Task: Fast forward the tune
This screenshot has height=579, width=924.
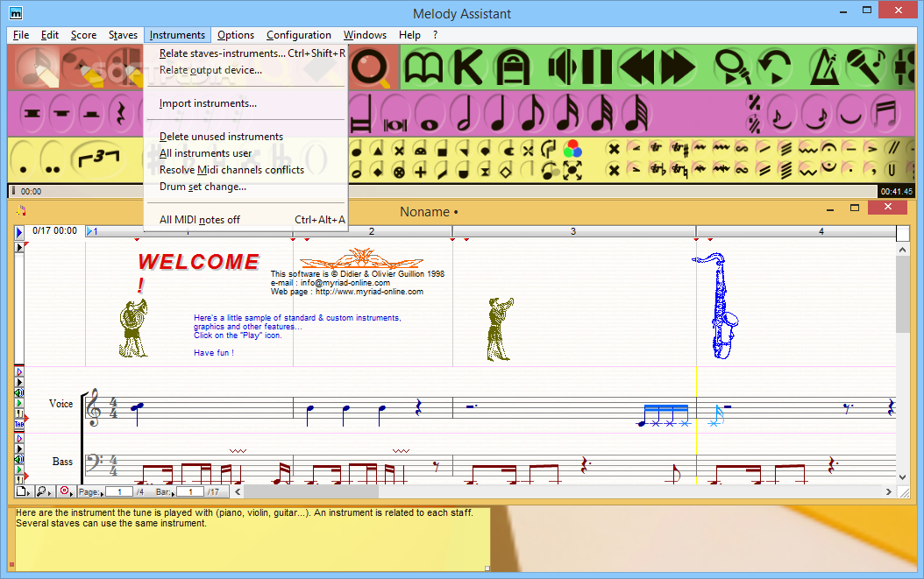Action: [x=678, y=67]
